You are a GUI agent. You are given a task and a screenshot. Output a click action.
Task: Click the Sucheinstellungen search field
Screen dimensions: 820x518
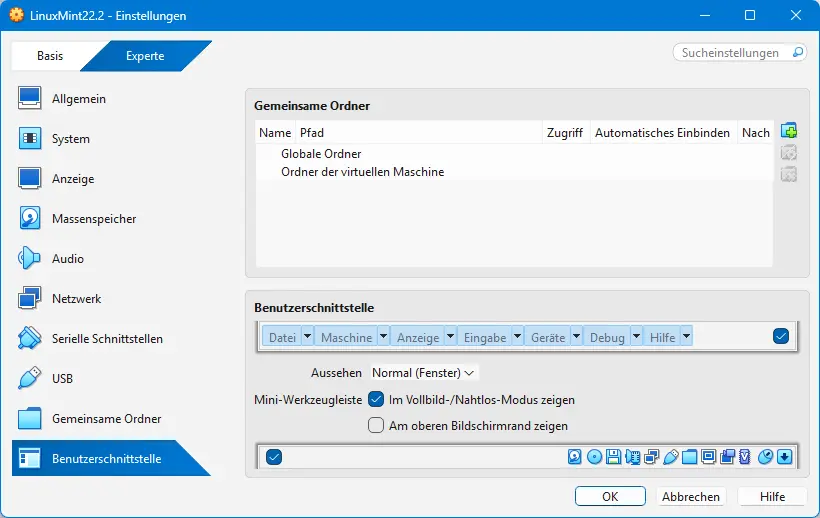738,52
